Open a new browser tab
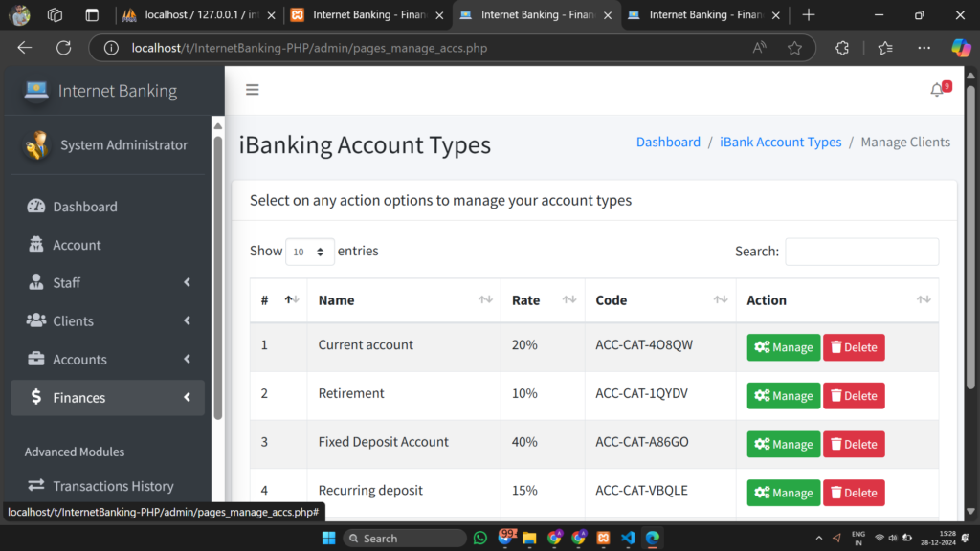Viewport: 980px width, 551px height. point(808,14)
